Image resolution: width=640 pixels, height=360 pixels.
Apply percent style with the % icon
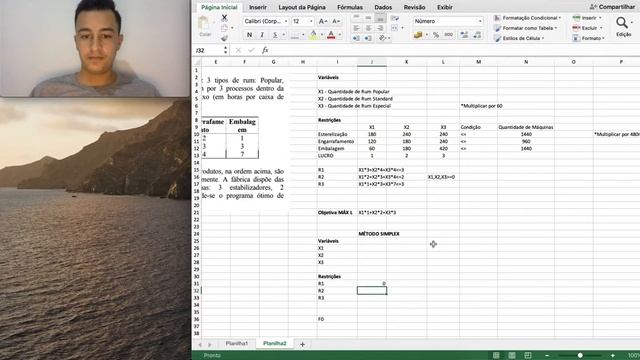click(x=436, y=35)
